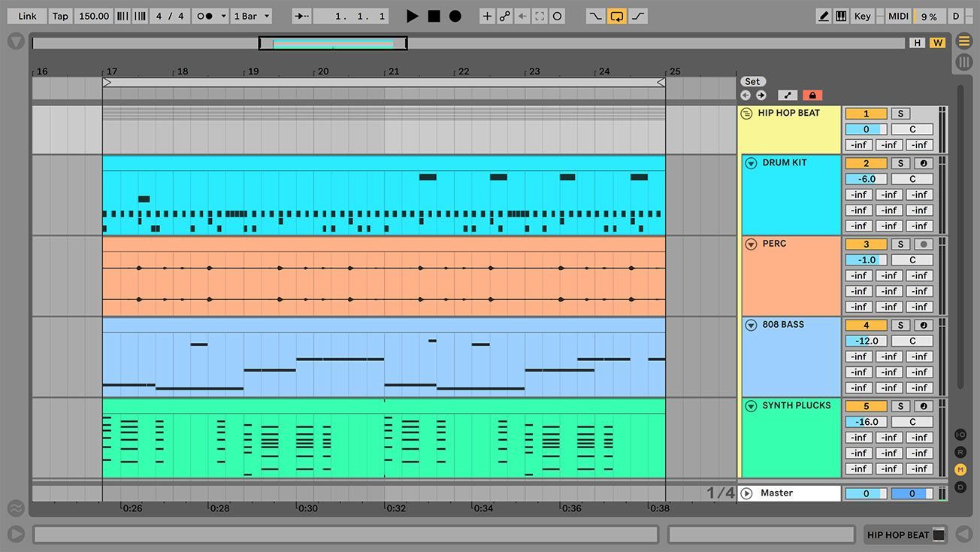Toggle the browser show/hide triangle icon
Screen dimensions: 980x552
pyautogui.click(x=16, y=41)
